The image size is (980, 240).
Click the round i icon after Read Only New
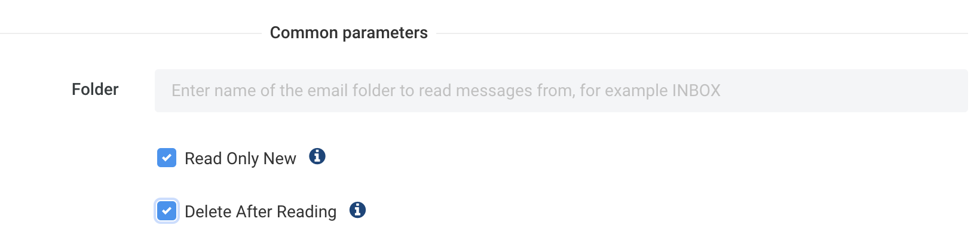click(317, 156)
